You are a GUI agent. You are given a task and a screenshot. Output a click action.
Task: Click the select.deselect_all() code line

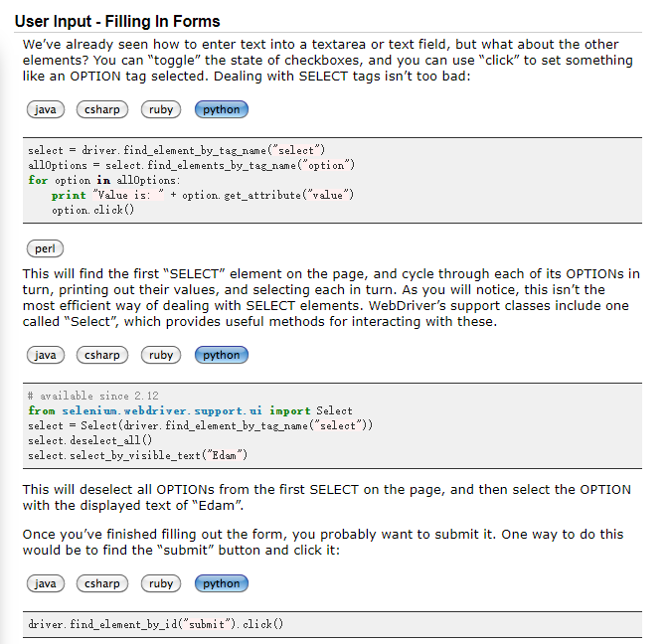[x=89, y=440]
